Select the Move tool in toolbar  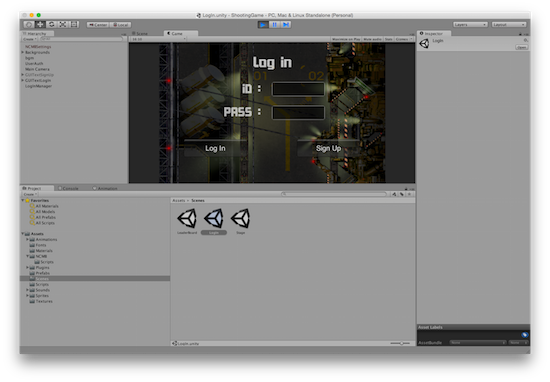coord(40,25)
